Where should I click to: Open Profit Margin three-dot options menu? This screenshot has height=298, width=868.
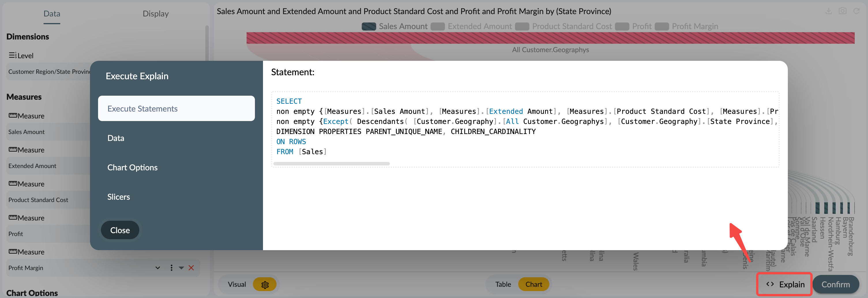pos(172,268)
